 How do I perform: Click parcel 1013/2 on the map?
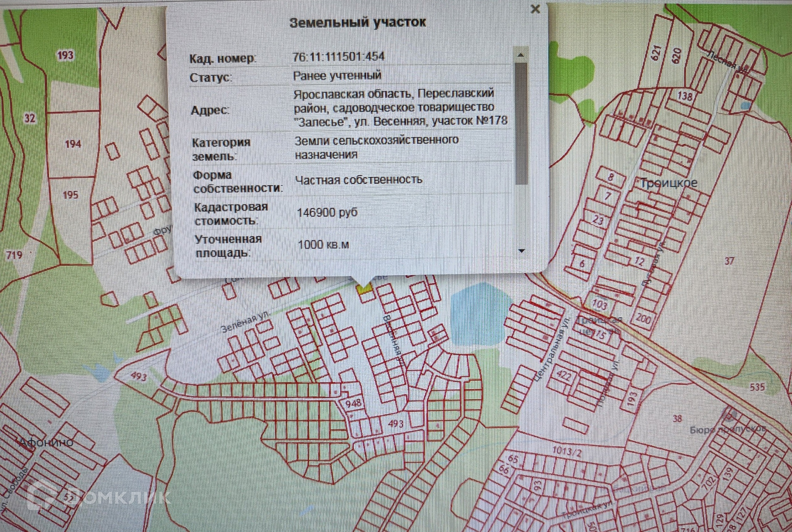pos(567,451)
